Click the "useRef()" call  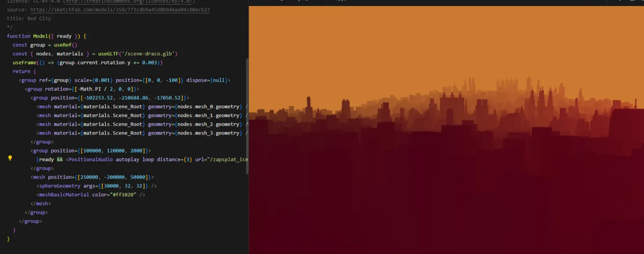click(65, 45)
